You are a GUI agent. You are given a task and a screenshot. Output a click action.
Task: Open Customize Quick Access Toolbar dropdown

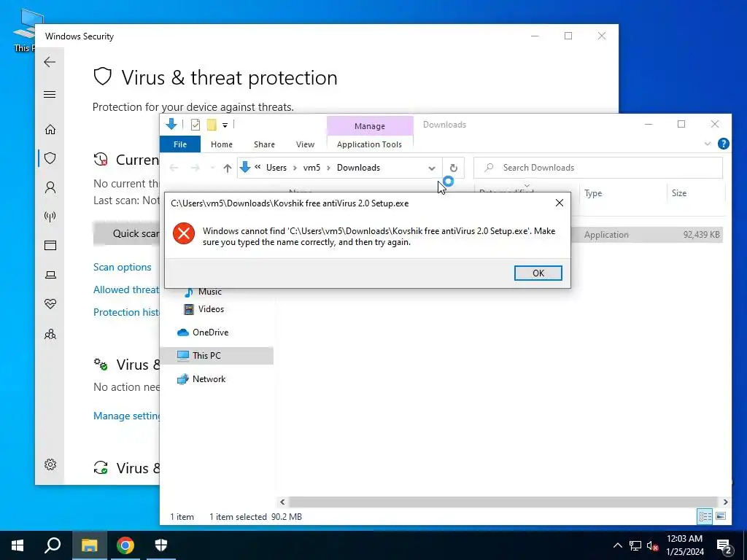(x=225, y=125)
